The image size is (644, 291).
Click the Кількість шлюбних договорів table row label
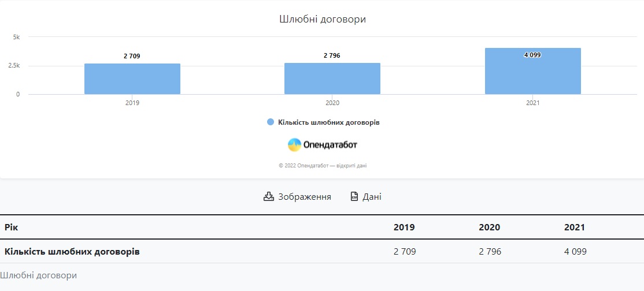point(72,252)
